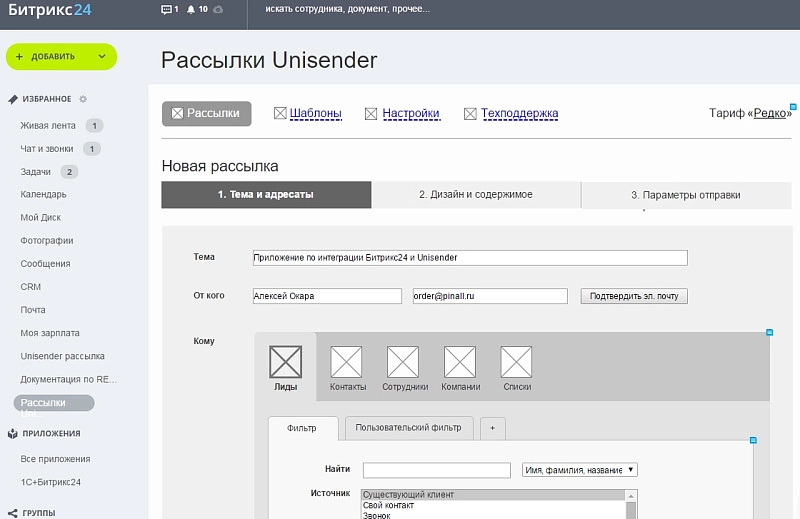Select the Контакты recipient icon
Image resolution: width=800 pixels, height=519 pixels.
click(x=347, y=362)
